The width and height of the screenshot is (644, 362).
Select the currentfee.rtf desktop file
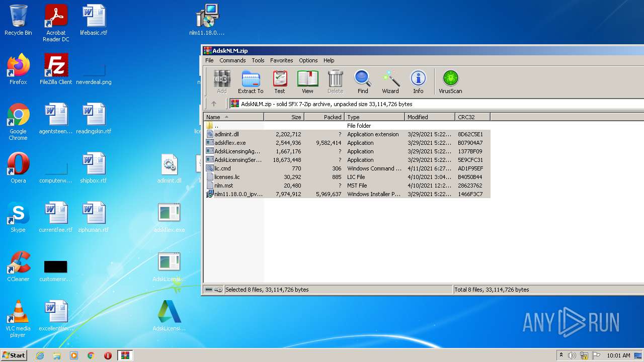[x=56, y=217]
